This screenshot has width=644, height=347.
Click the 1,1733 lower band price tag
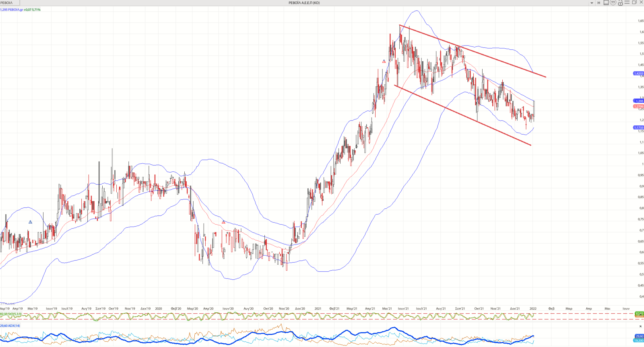click(638, 127)
